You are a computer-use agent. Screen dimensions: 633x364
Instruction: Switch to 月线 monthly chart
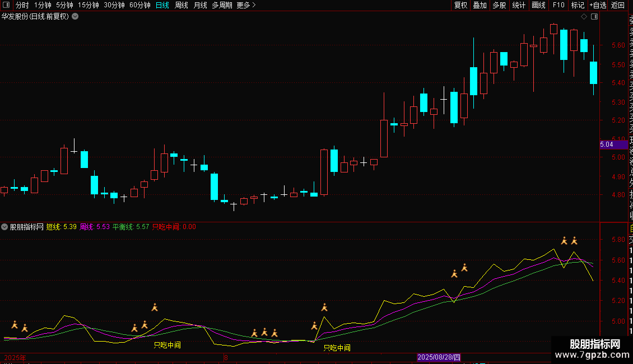[x=200, y=5]
